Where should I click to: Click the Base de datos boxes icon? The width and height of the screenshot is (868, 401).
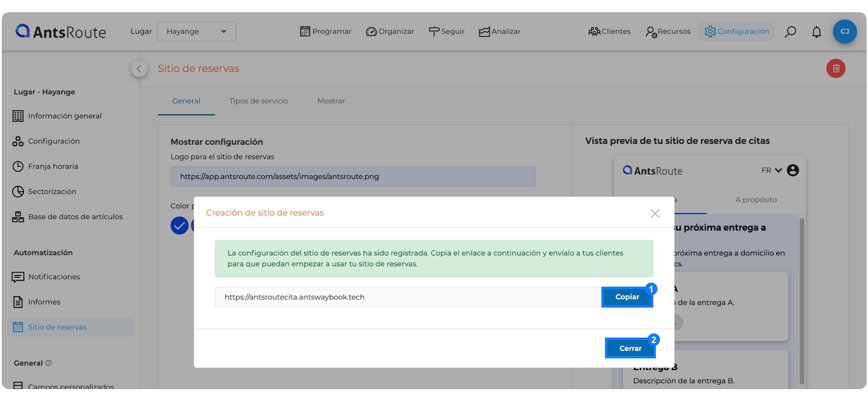(18, 217)
